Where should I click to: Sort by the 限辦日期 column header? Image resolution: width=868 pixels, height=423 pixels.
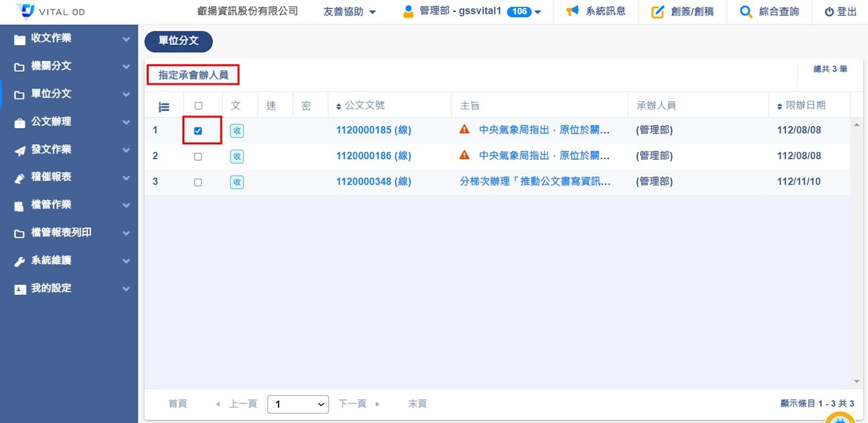point(805,105)
